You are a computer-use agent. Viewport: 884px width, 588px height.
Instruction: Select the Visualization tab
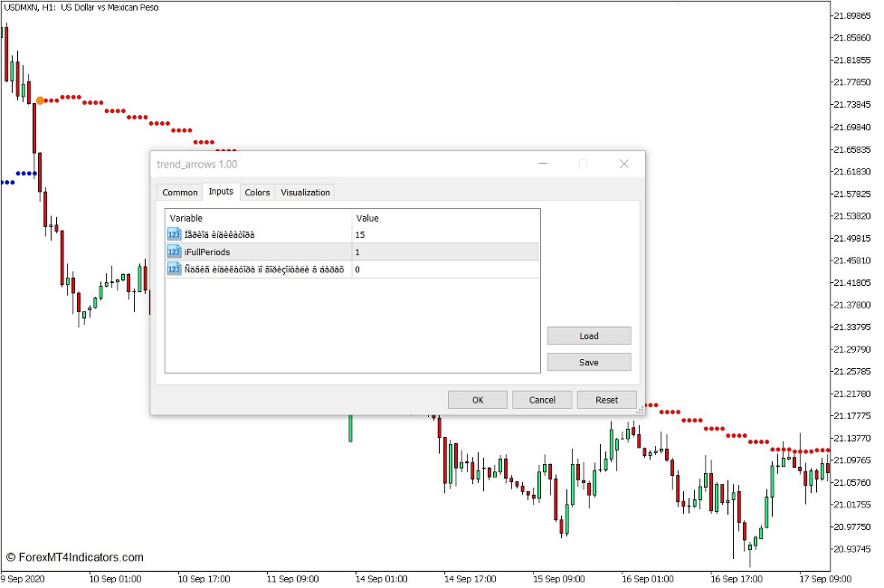[x=305, y=192]
